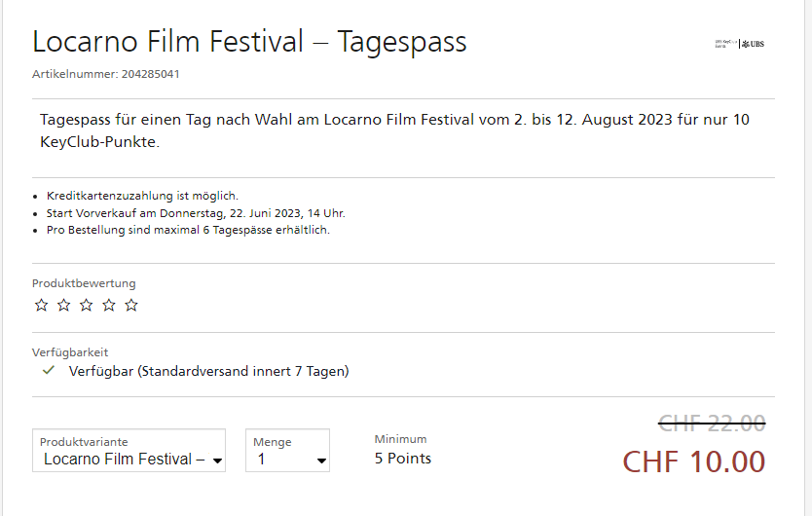Screen dimensions: 812x516
Task: Click the green availability checkmark icon
Action: pos(48,371)
